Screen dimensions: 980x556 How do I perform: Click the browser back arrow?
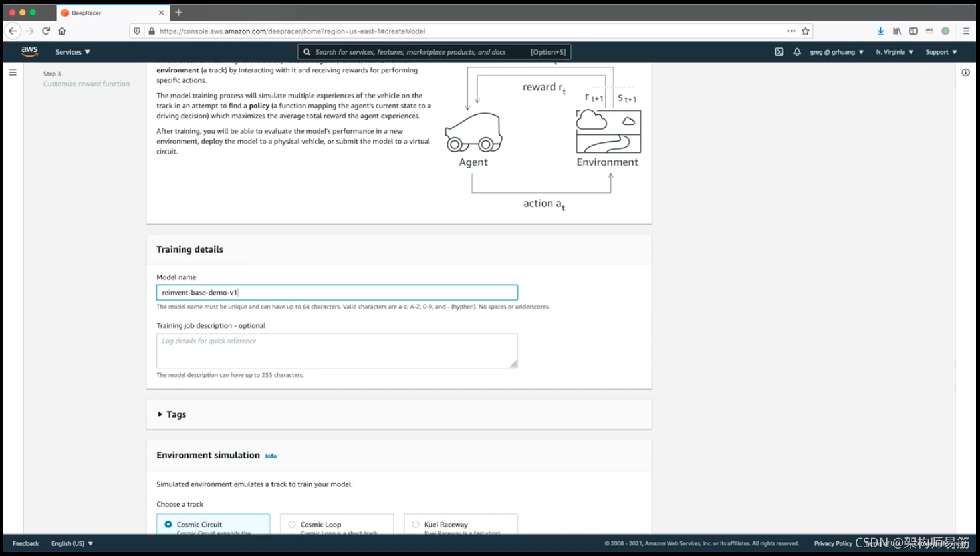tap(13, 31)
